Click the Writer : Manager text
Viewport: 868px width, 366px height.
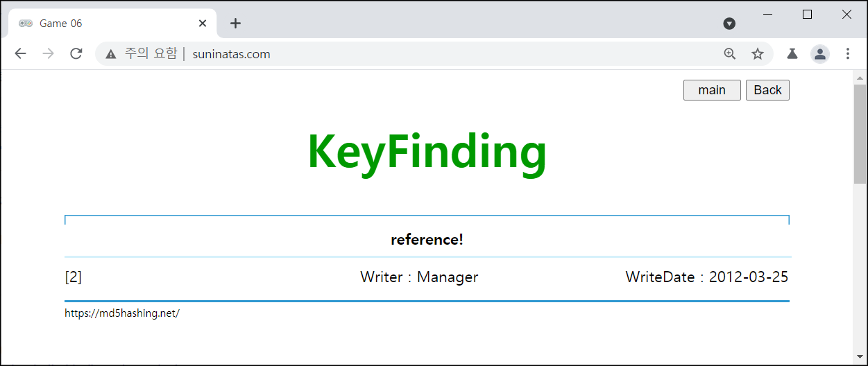[419, 277]
